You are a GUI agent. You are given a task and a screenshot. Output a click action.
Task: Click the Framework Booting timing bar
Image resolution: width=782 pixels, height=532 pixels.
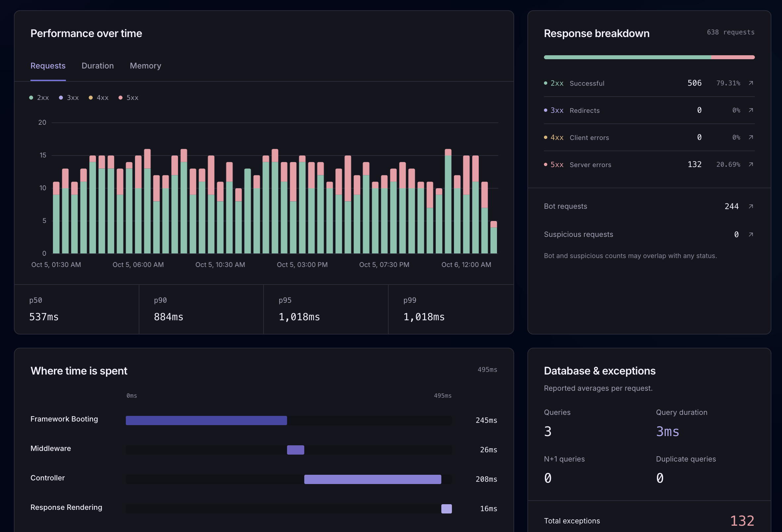206,421
